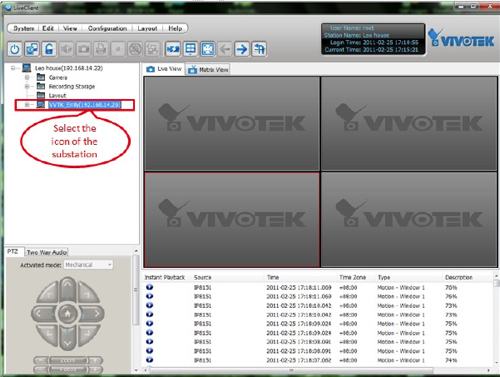Image resolution: width=500 pixels, height=377 pixels.
Task: Click the PTZ home button
Action: tap(68, 313)
